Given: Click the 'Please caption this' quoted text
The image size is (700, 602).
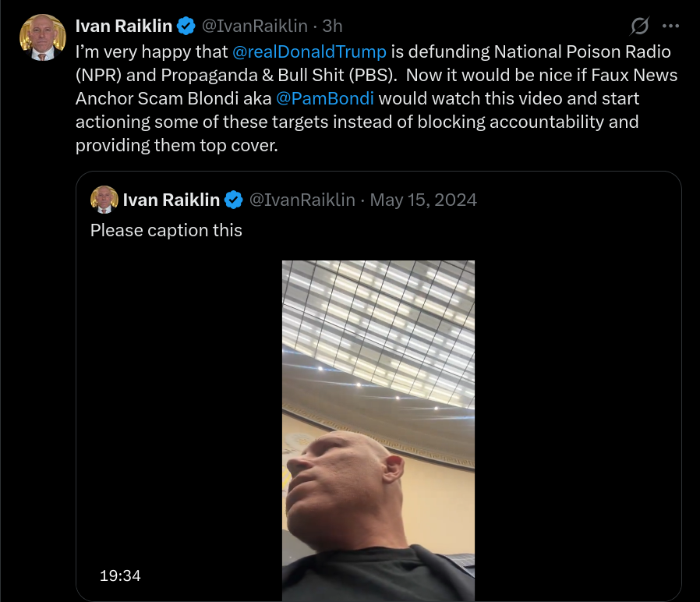Looking at the screenshot, I should click(166, 231).
